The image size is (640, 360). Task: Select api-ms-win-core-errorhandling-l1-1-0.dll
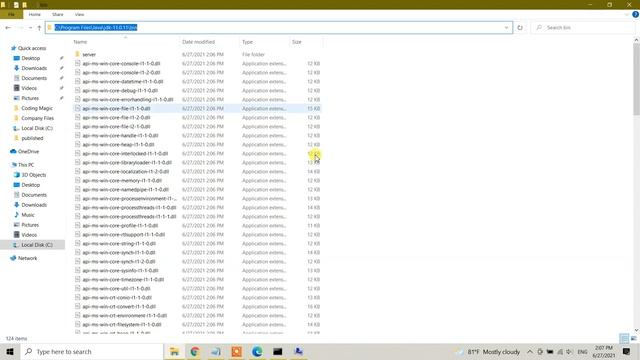point(128,100)
